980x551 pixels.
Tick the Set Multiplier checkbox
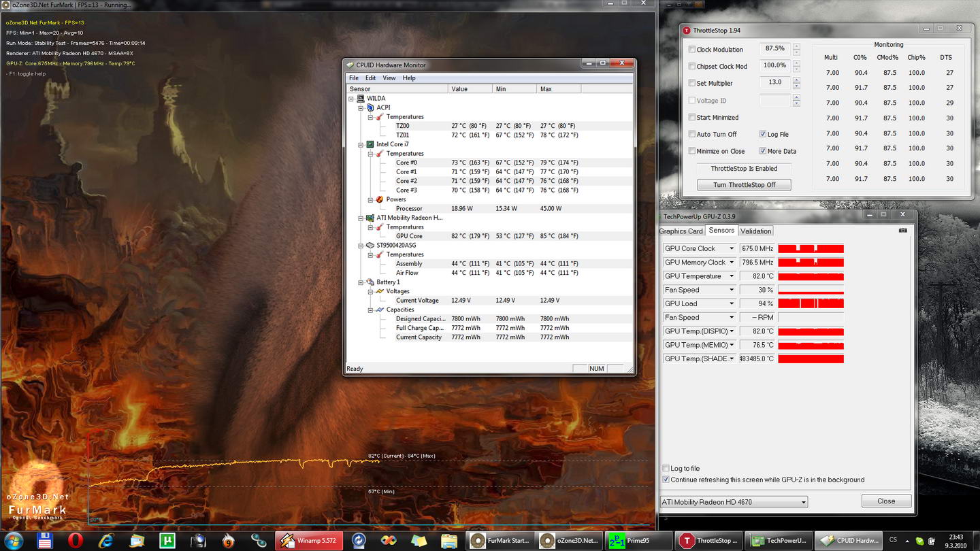tap(692, 84)
